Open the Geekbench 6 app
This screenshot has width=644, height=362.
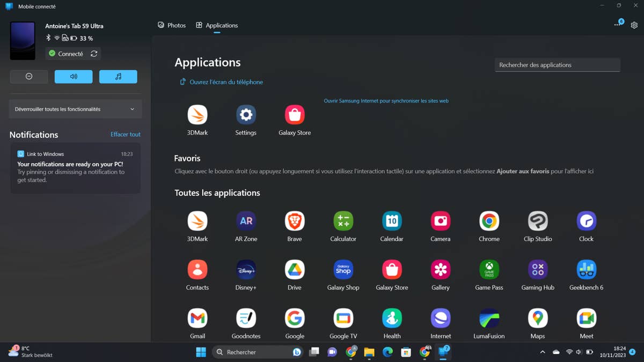[586, 270]
